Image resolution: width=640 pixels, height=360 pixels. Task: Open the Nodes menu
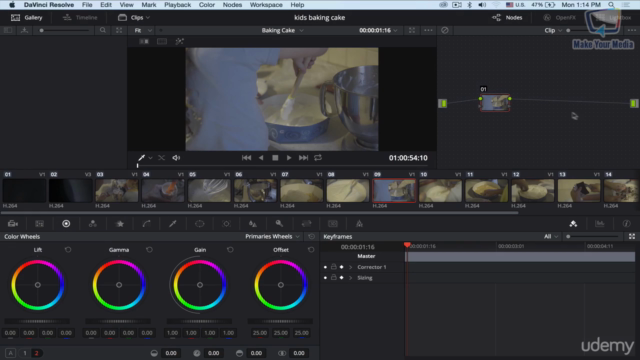point(232,5)
